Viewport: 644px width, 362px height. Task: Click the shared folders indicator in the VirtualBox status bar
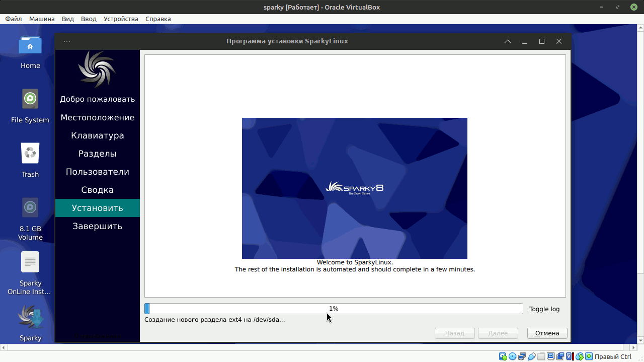click(541, 357)
